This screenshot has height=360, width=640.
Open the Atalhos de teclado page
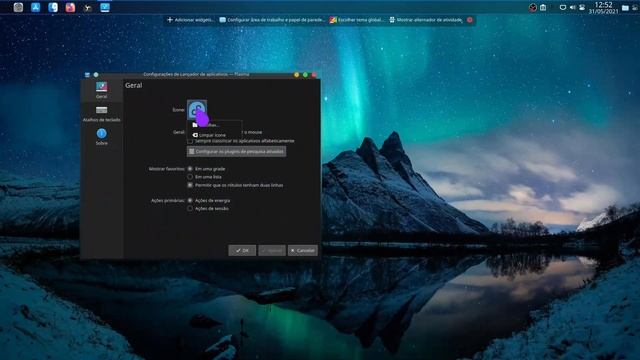coord(102,113)
